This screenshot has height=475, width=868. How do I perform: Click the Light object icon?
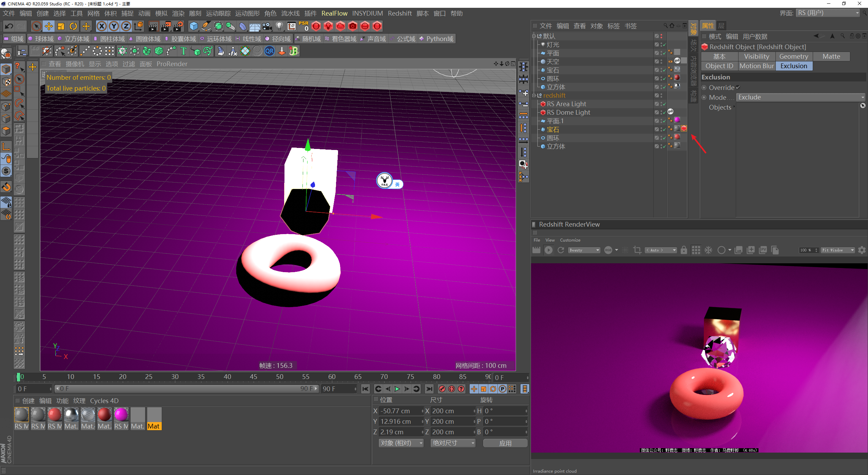pos(279,26)
